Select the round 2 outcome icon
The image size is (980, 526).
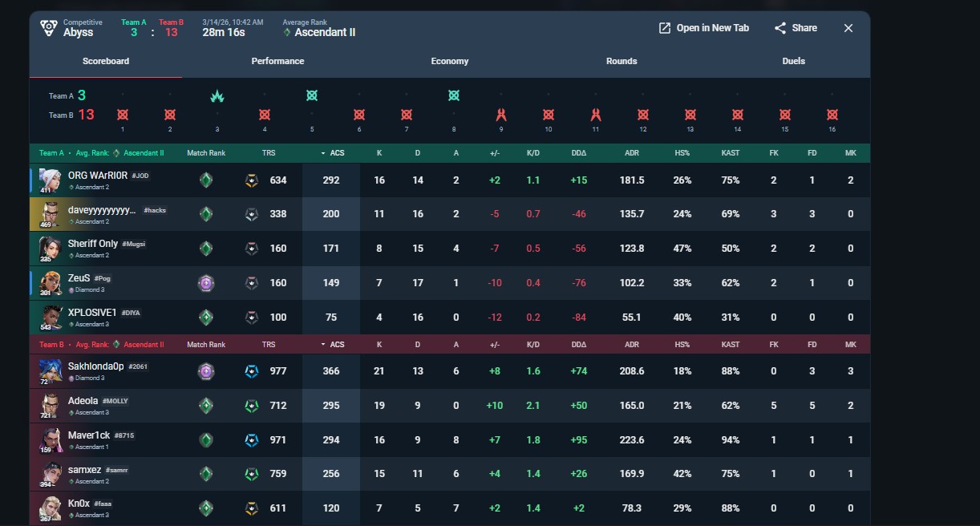[170, 115]
